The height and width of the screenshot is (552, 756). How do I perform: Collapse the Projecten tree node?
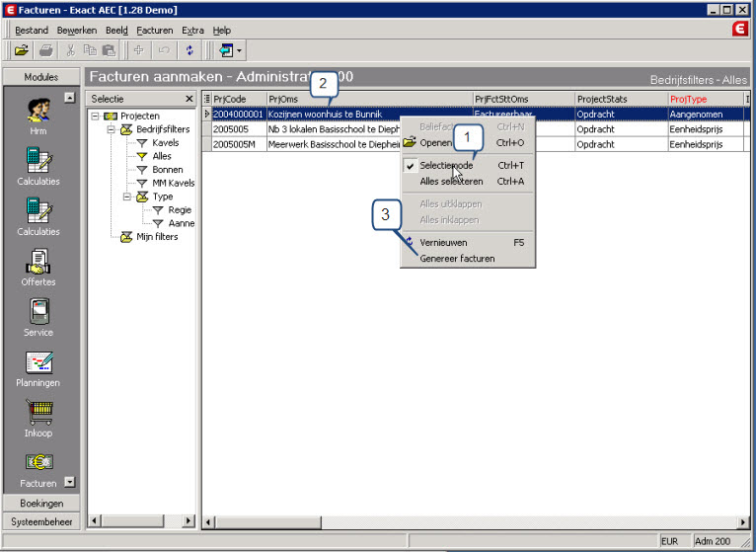[95, 117]
